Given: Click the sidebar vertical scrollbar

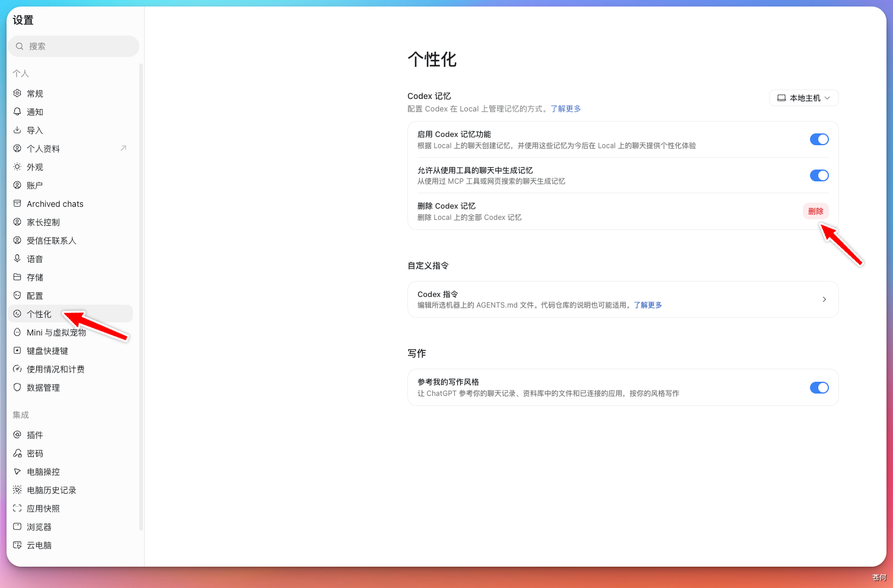Looking at the screenshot, I should point(141,296).
